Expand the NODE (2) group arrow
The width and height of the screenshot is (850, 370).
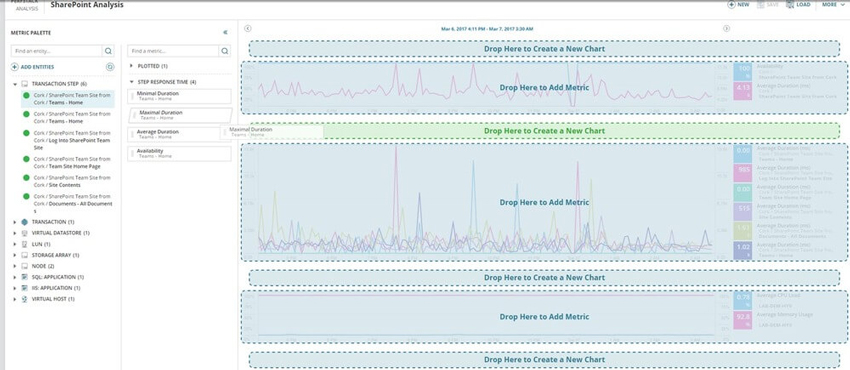pos(15,267)
